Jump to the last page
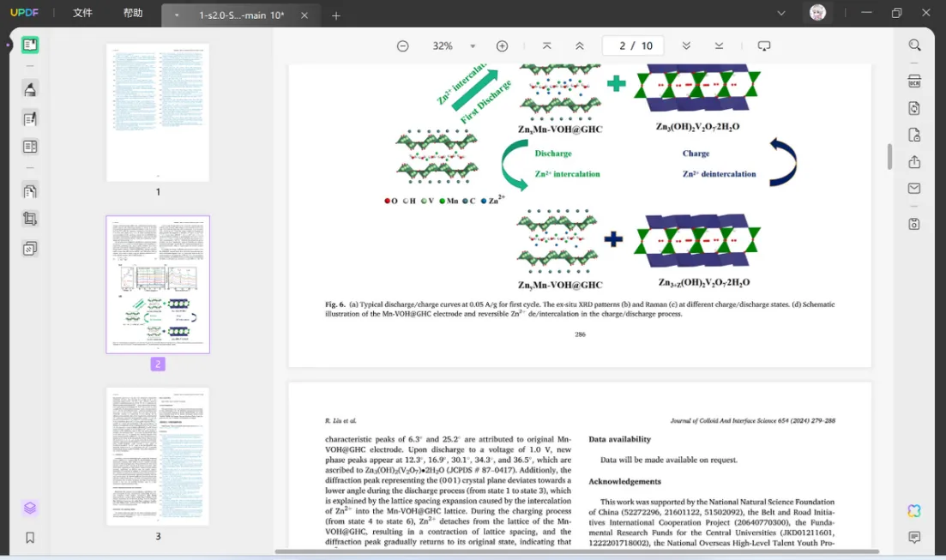Screen dimensions: 946x560 [x=719, y=45]
